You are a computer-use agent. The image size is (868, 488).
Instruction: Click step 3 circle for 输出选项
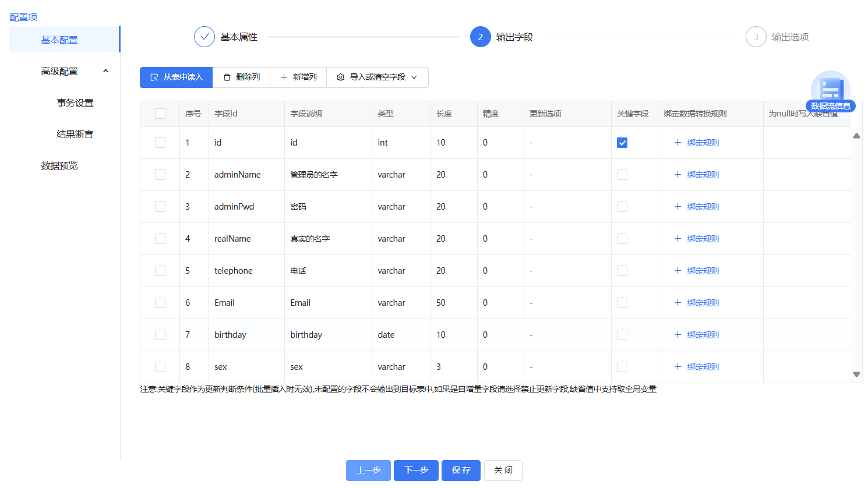tap(756, 37)
